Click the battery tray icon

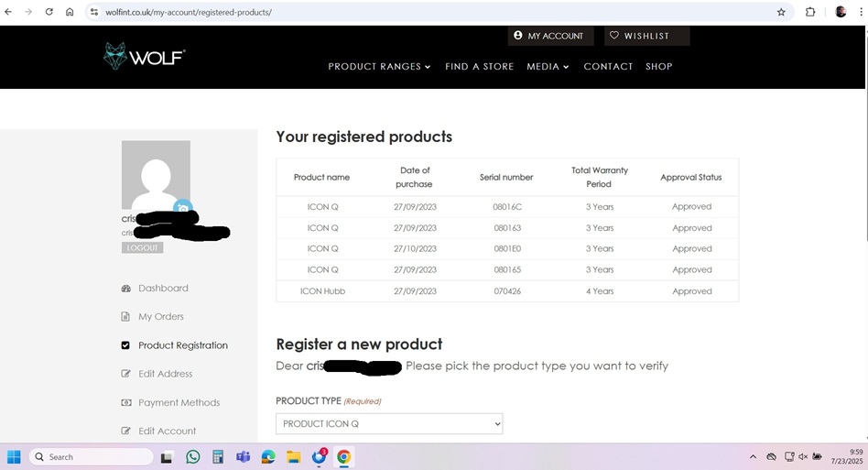817,456
